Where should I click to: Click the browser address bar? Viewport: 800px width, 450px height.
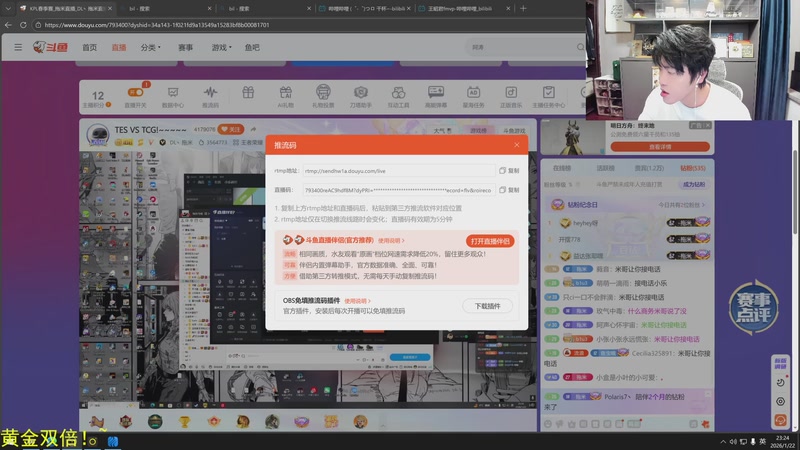click(x=306, y=24)
